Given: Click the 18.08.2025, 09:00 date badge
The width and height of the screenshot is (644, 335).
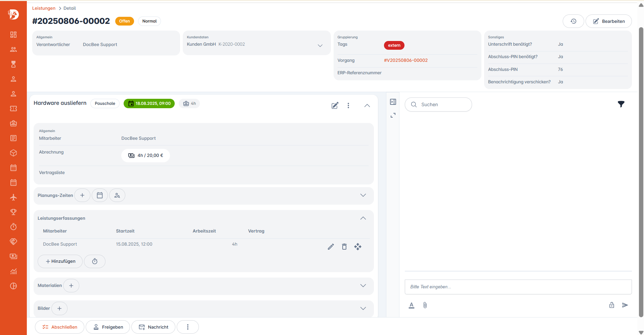Looking at the screenshot, I should click(x=149, y=103).
